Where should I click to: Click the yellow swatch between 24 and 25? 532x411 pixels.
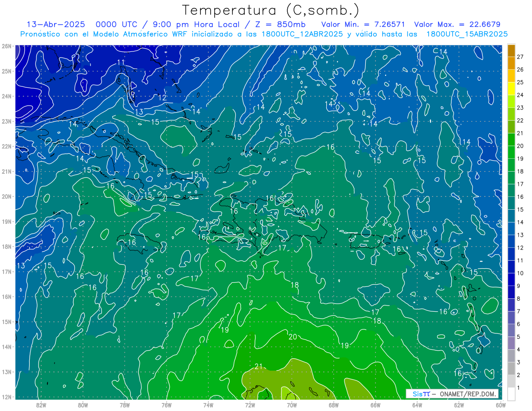tap(511, 89)
